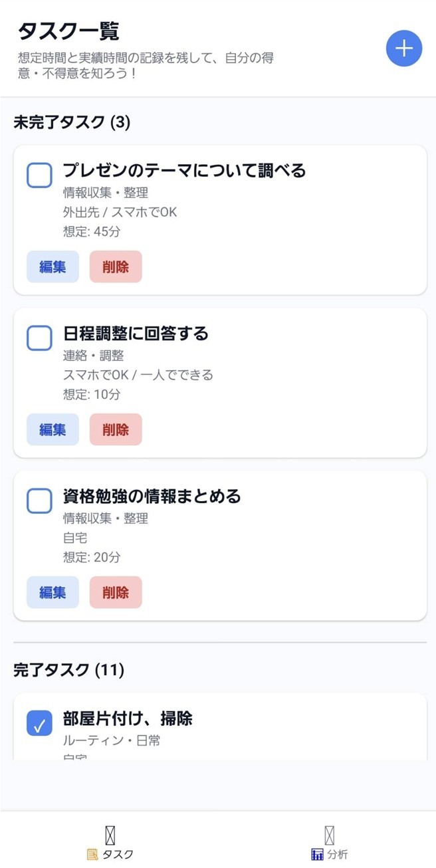Click the 部屋片付け、掃除 completed task title
The image size is (436, 868).
click(128, 718)
